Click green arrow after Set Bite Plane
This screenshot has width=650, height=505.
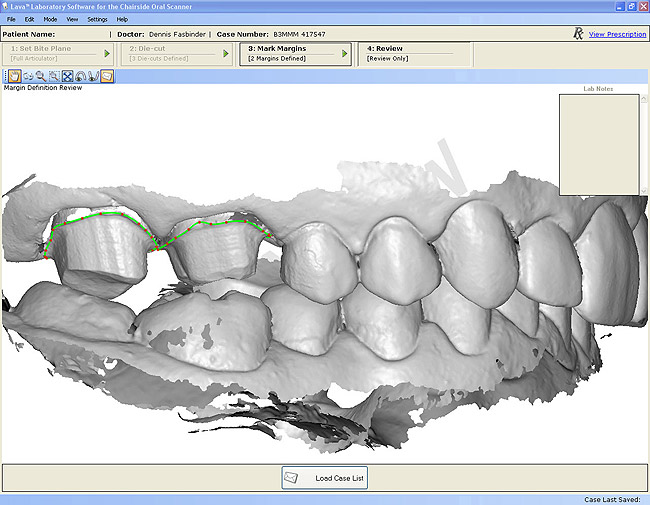[x=107, y=53]
